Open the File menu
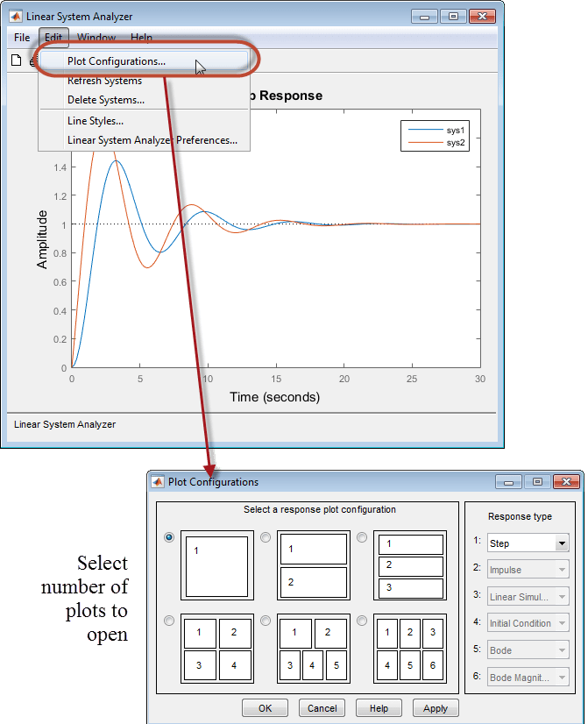588x724 pixels. [22, 38]
